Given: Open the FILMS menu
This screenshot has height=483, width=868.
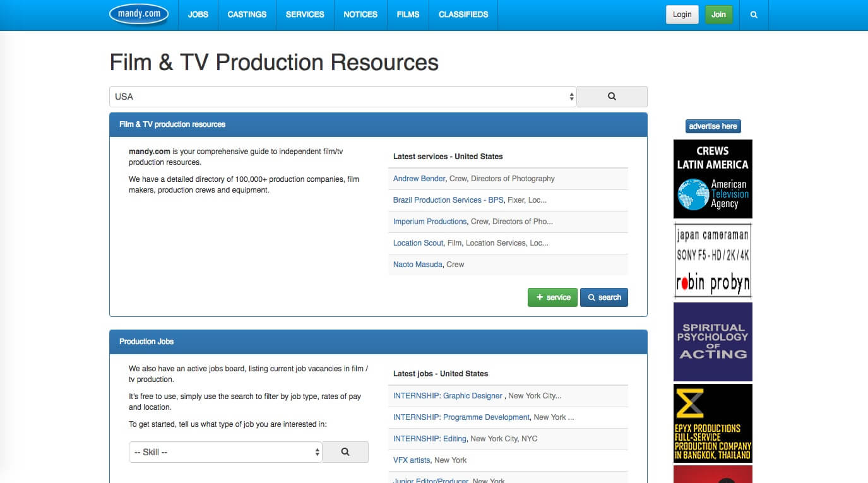Looking at the screenshot, I should tap(408, 15).
